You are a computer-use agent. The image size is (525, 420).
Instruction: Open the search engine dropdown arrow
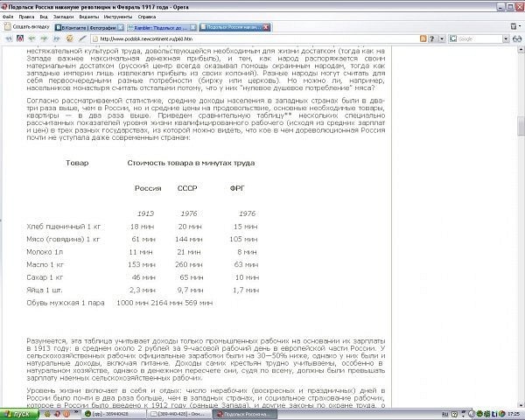click(506, 38)
